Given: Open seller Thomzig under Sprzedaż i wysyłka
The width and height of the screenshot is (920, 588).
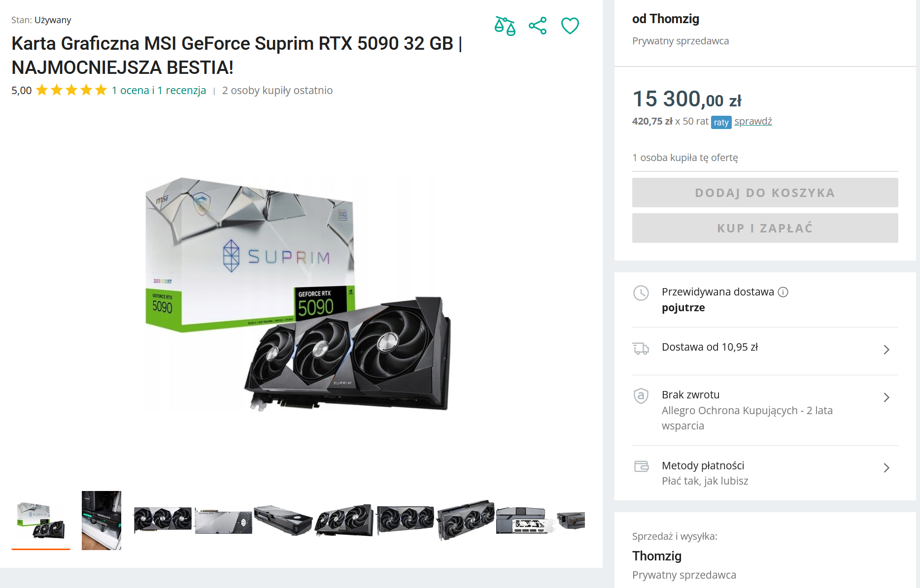Looking at the screenshot, I should [657, 556].
